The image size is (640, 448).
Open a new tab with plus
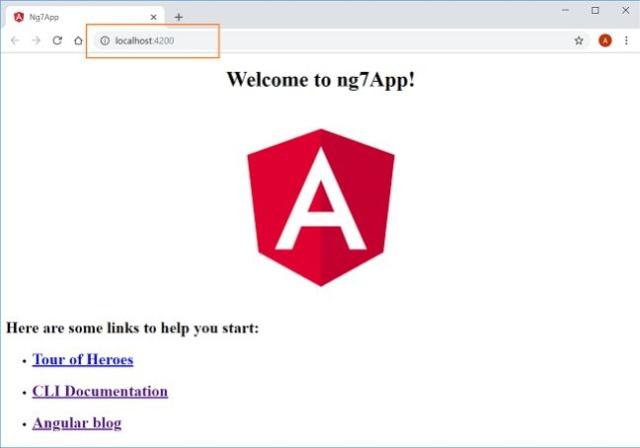pos(178,17)
